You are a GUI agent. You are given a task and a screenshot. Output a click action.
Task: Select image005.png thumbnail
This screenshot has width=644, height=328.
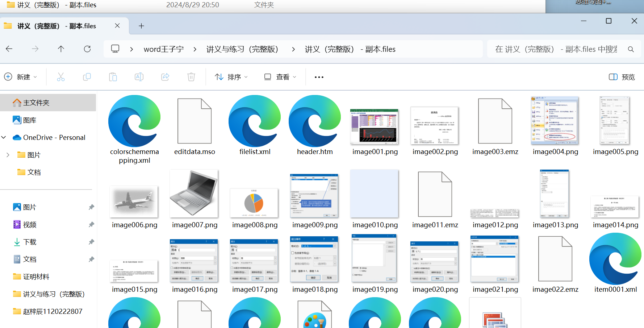[x=615, y=121]
